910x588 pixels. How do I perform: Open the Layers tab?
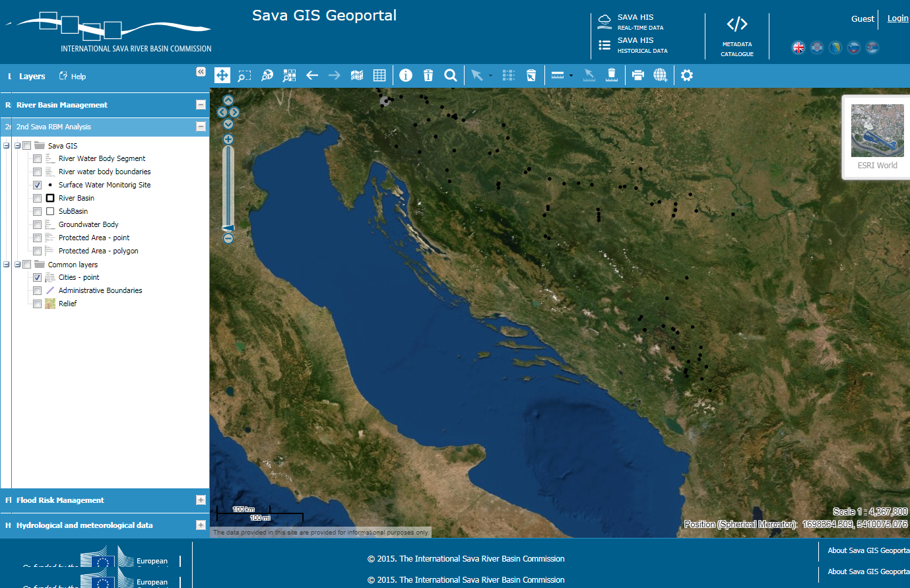tap(31, 77)
